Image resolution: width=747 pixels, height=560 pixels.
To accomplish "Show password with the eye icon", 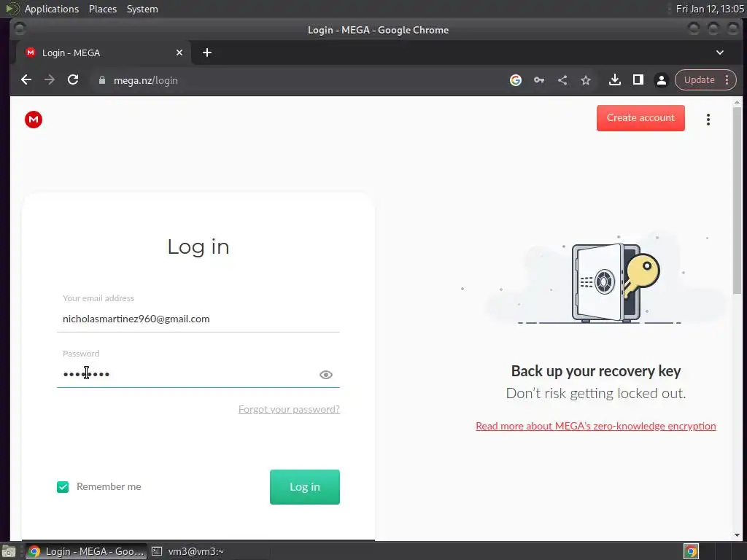I will coord(326,375).
